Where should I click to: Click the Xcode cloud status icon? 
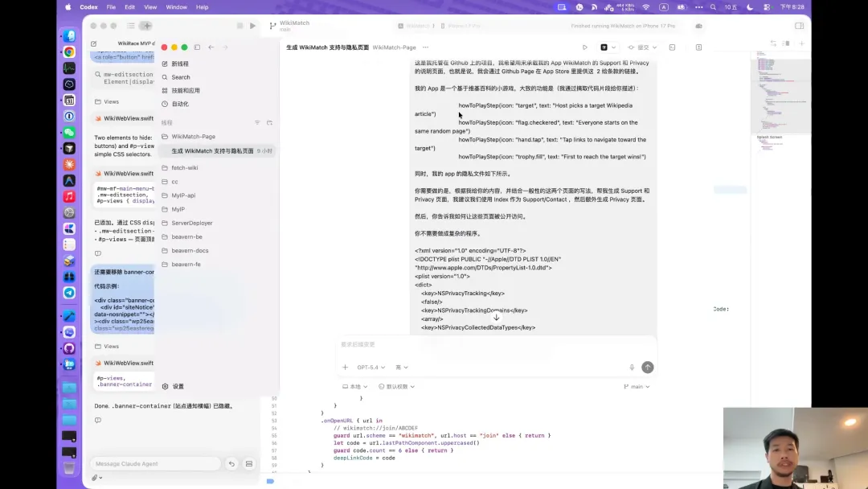698,26
